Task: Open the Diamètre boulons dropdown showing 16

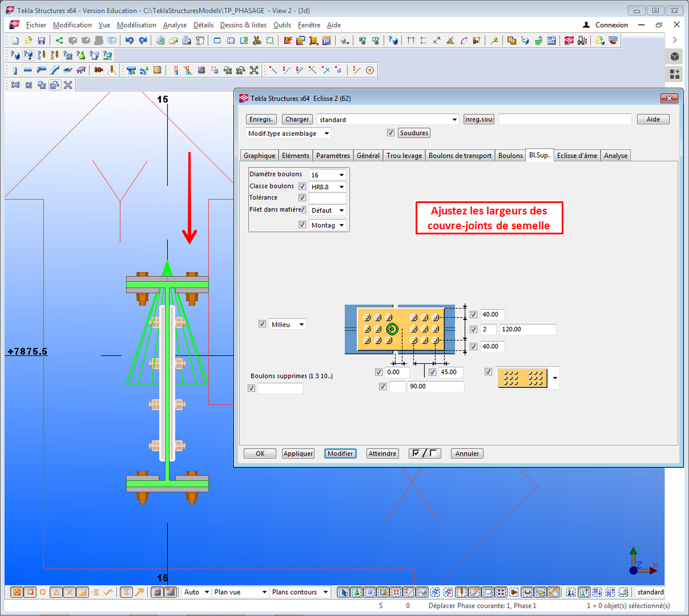Action: 341,175
